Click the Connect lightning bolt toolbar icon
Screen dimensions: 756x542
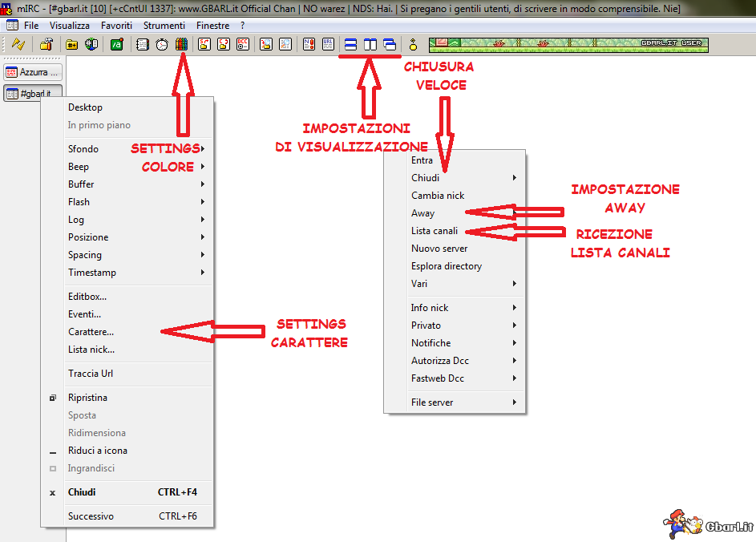[x=18, y=44]
